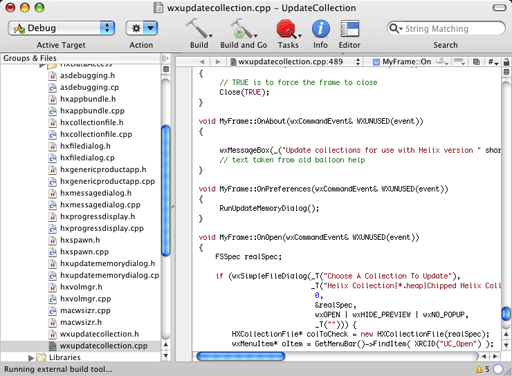
Task: Click the RunUpdateMemoryDialog(); code line
Action: 269,209
